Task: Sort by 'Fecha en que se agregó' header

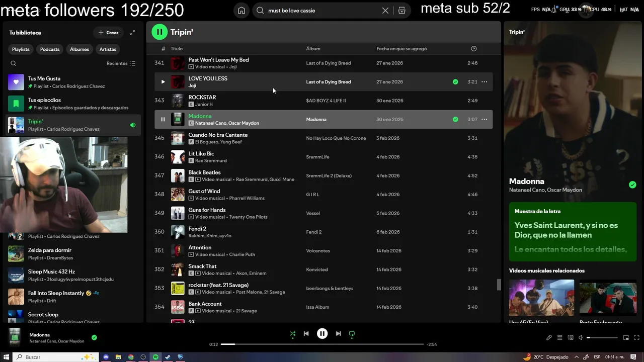Action: [401, 49]
